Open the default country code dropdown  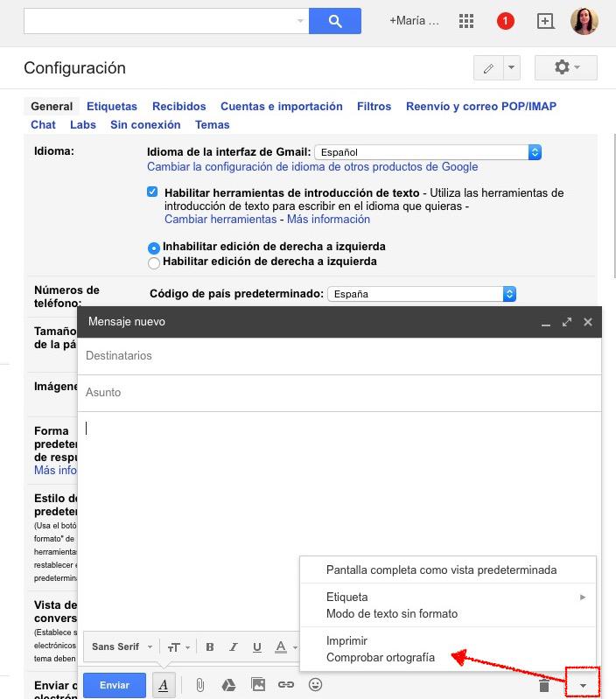tap(421, 294)
